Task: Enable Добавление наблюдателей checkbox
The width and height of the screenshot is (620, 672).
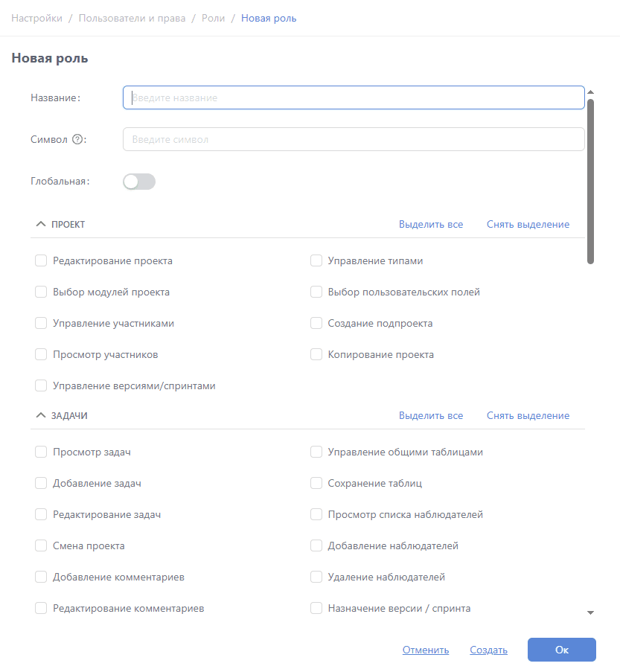Action: click(x=316, y=545)
